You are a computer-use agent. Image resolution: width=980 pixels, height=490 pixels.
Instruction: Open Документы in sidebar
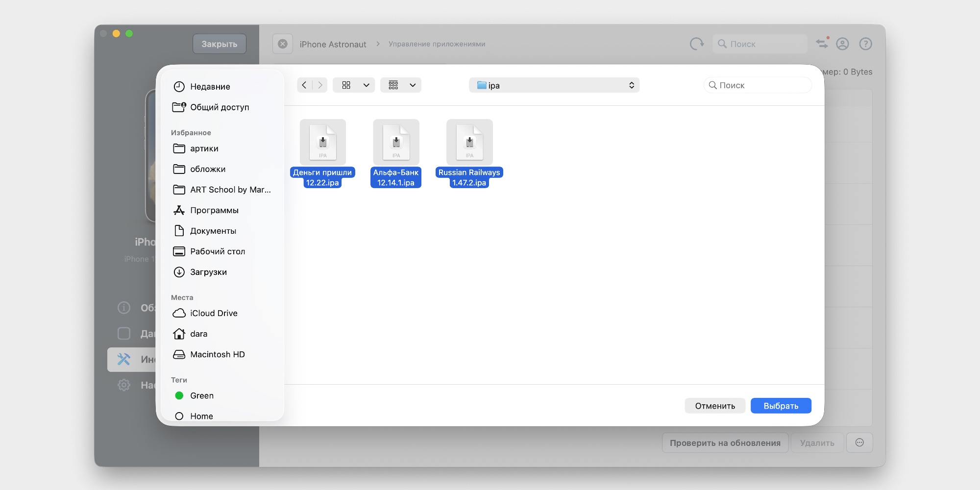(213, 231)
